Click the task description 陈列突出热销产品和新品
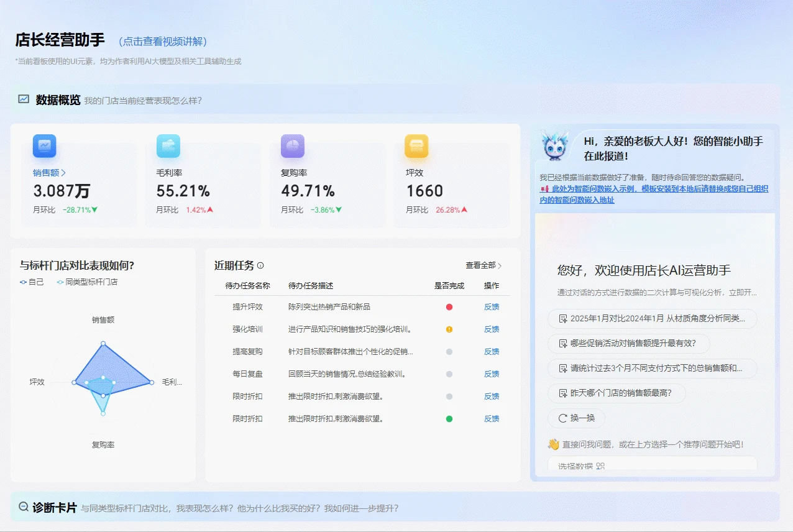The width and height of the screenshot is (793, 532). point(329,307)
